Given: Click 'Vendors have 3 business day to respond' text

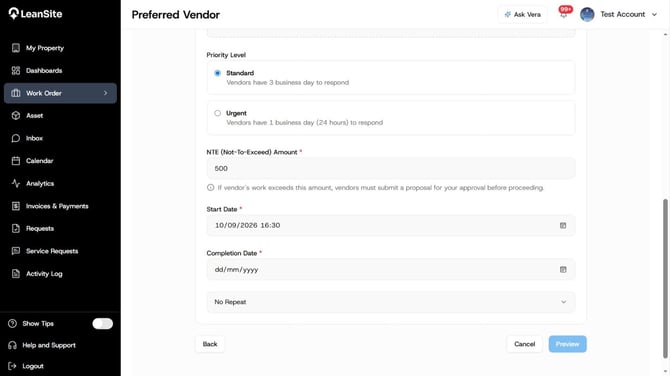Looking at the screenshot, I should [288, 82].
